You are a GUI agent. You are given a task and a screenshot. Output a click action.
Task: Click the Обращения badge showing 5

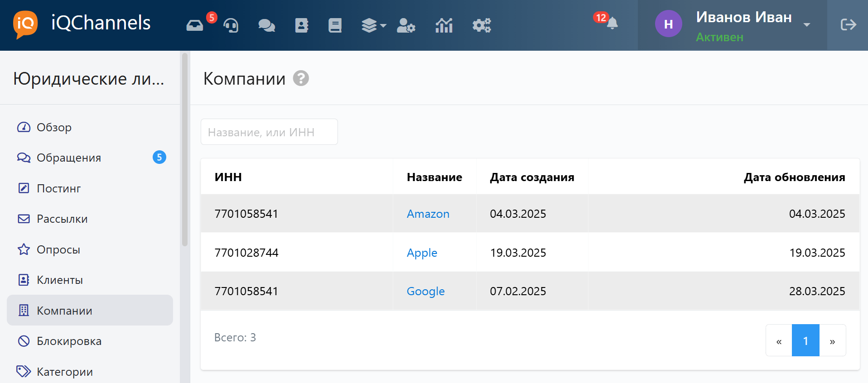coord(159,157)
